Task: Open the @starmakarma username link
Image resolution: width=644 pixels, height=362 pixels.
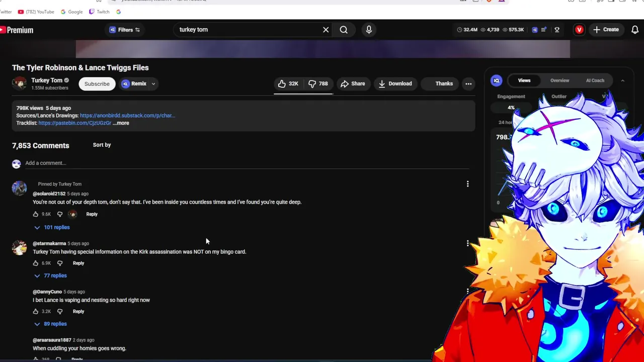Action: coord(49,243)
